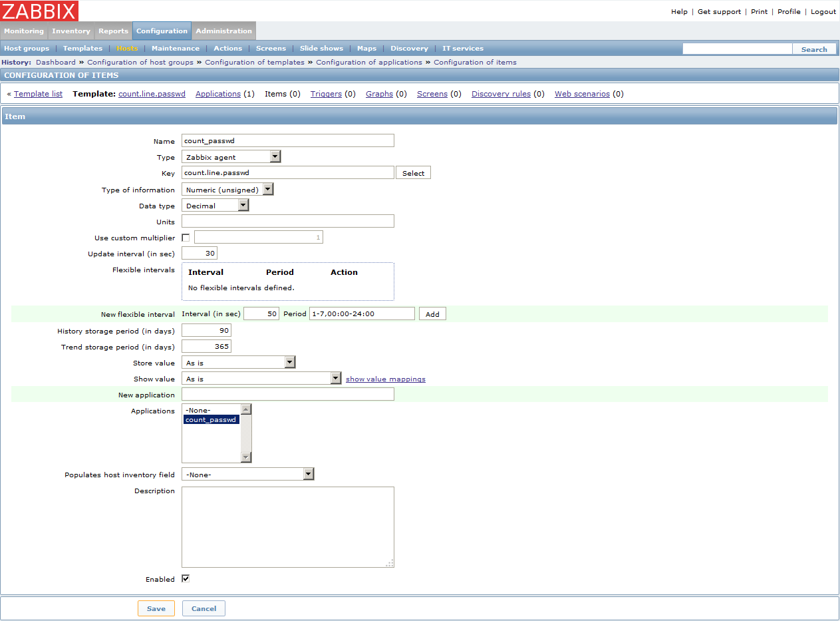Image resolution: width=840 pixels, height=621 pixels.
Task: Switch to the Monitoring tab
Action: tap(24, 31)
